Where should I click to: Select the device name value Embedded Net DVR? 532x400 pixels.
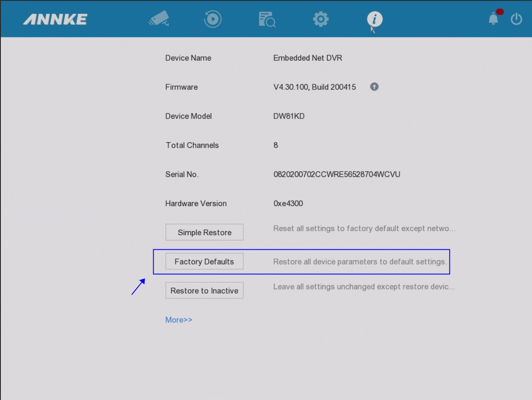point(308,58)
